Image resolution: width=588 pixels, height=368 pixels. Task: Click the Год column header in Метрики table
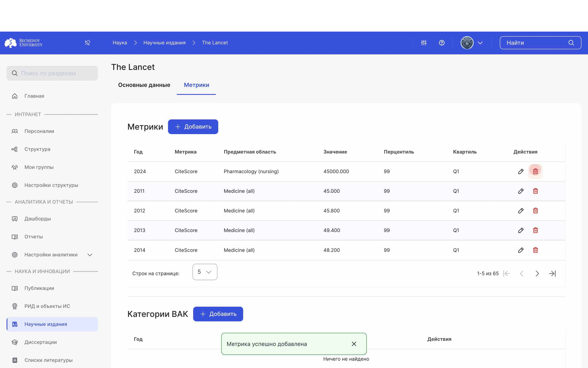(138, 152)
